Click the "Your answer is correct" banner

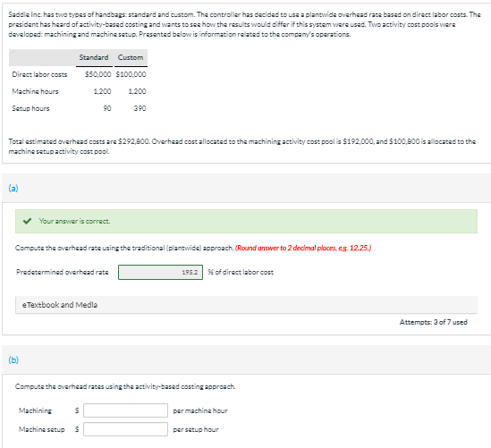click(x=246, y=222)
